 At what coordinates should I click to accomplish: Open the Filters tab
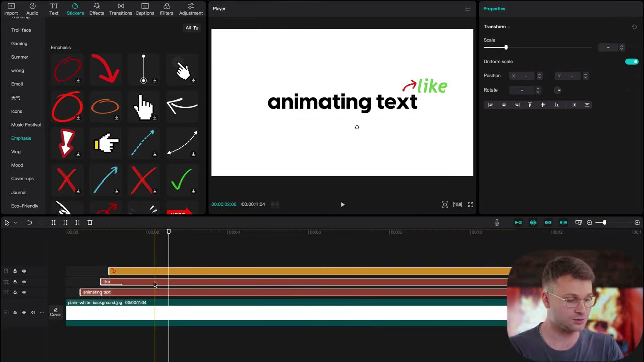pos(167,9)
